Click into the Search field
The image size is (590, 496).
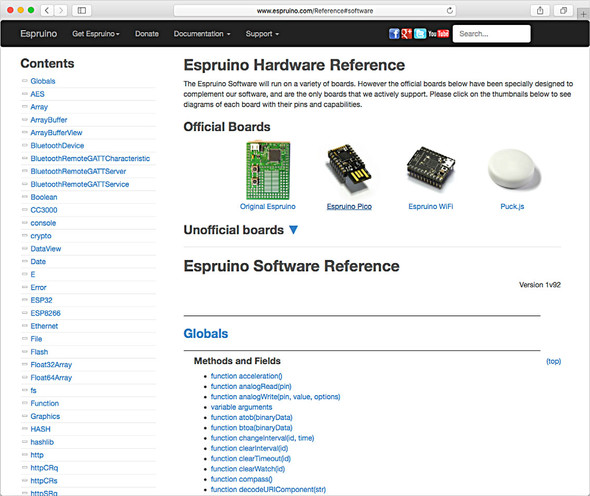[x=491, y=33]
